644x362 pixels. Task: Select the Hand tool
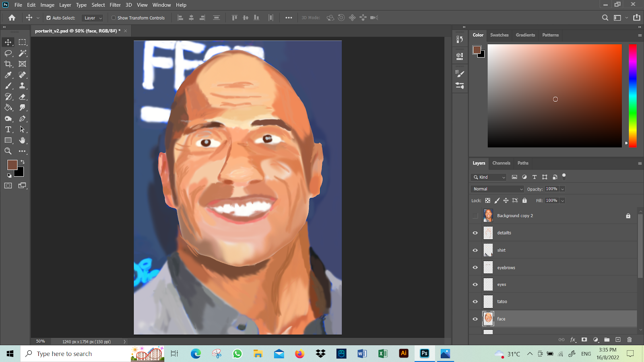tap(23, 140)
